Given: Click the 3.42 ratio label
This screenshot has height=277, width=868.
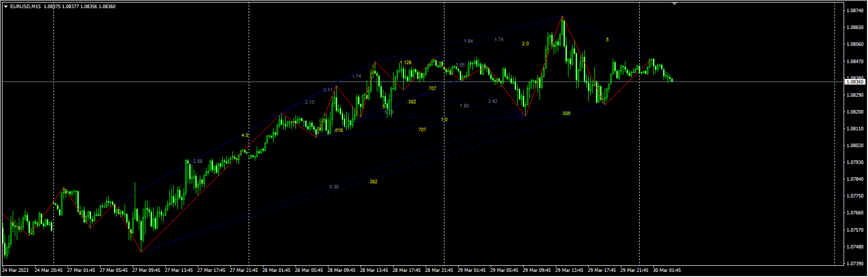Looking at the screenshot, I should [493, 101].
